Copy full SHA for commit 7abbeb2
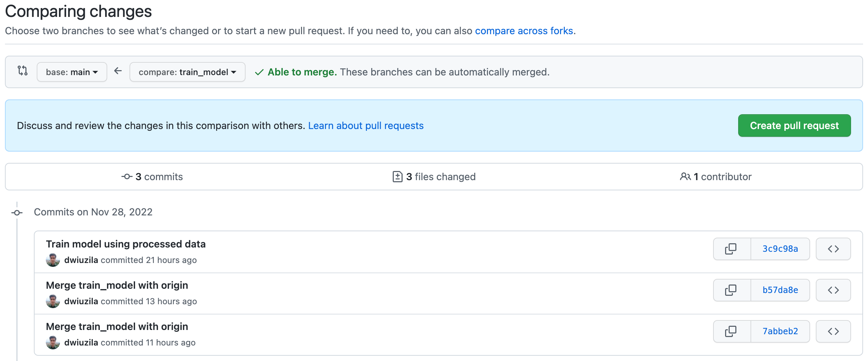868x361 pixels. (x=731, y=331)
